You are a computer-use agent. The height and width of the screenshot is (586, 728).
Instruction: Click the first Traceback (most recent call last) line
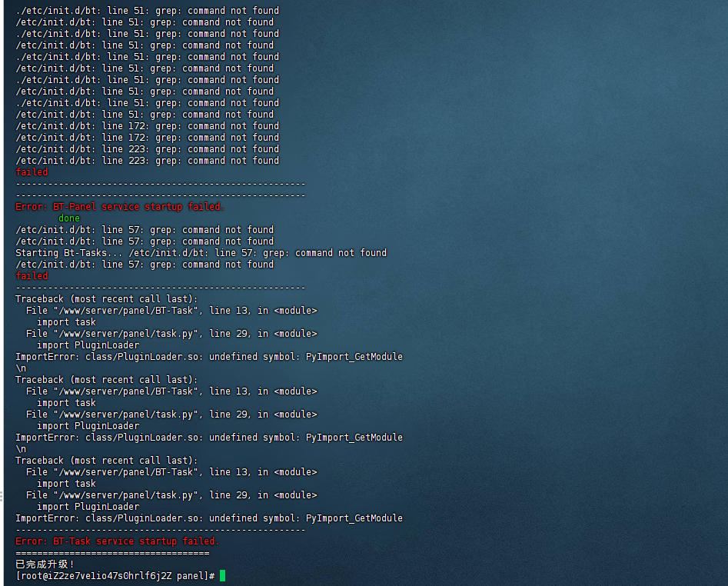pyautogui.click(x=107, y=298)
